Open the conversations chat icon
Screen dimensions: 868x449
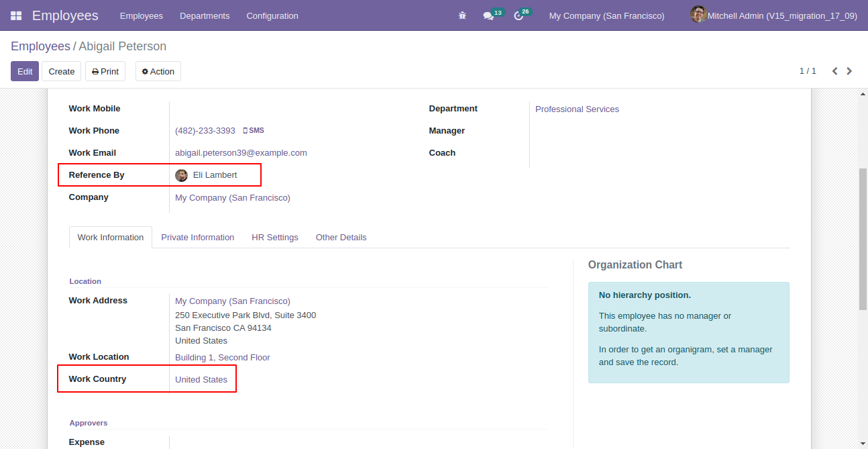pos(488,15)
